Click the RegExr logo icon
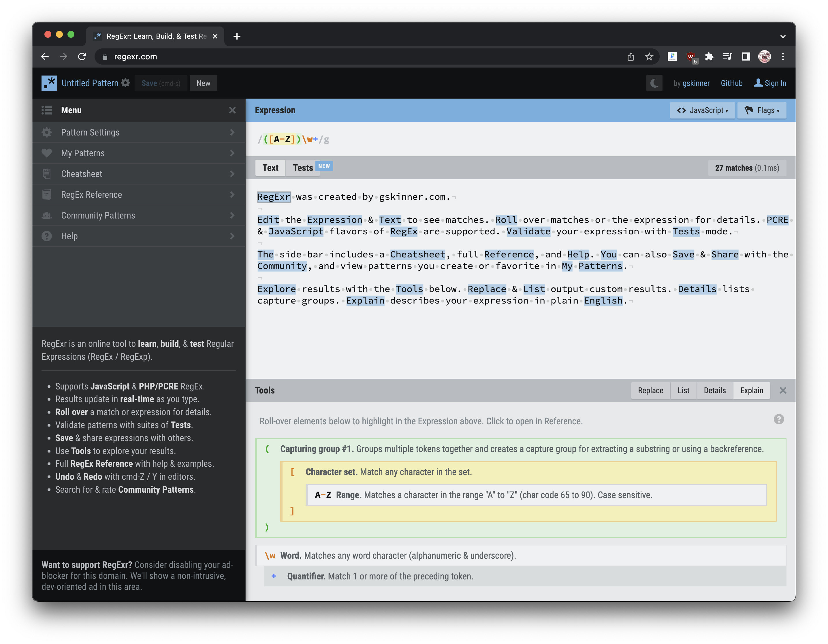This screenshot has height=644, width=828. (49, 83)
